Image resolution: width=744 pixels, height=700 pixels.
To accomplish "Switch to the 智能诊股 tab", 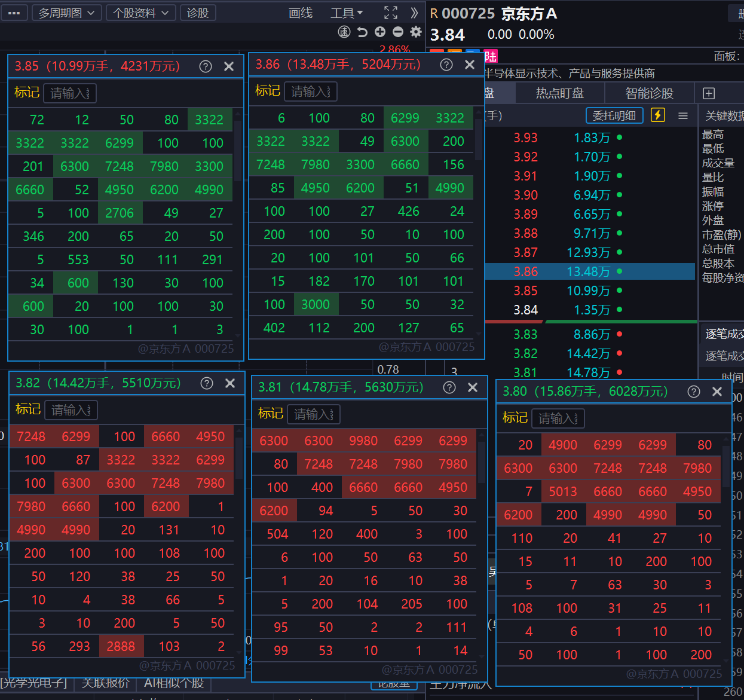I will click(649, 93).
